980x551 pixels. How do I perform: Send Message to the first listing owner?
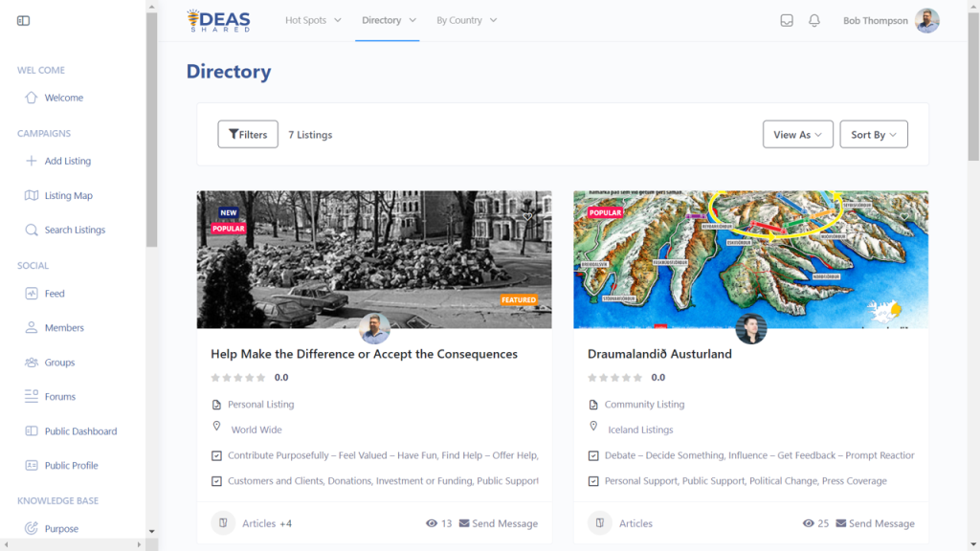coord(499,523)
